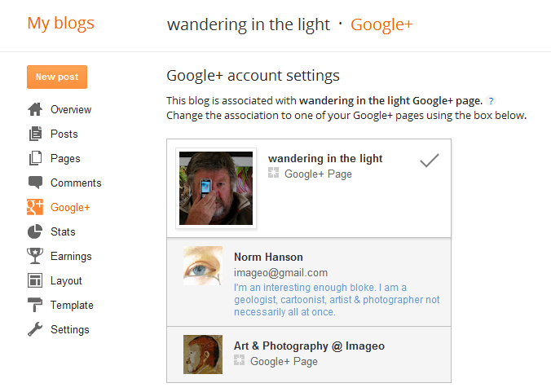The width and height of the screenshot is (551, 392).
Task: Click the orange Google+ sidebar icon
Action: point(35,207)
